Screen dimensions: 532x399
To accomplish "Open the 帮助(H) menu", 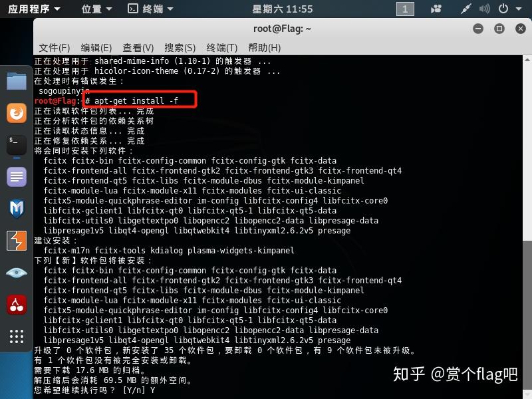I will [x=264, y=48].
